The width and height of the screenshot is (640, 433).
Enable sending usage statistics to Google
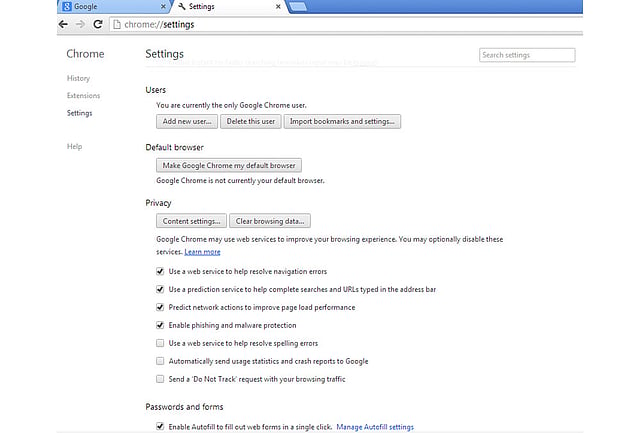(160, 361)
